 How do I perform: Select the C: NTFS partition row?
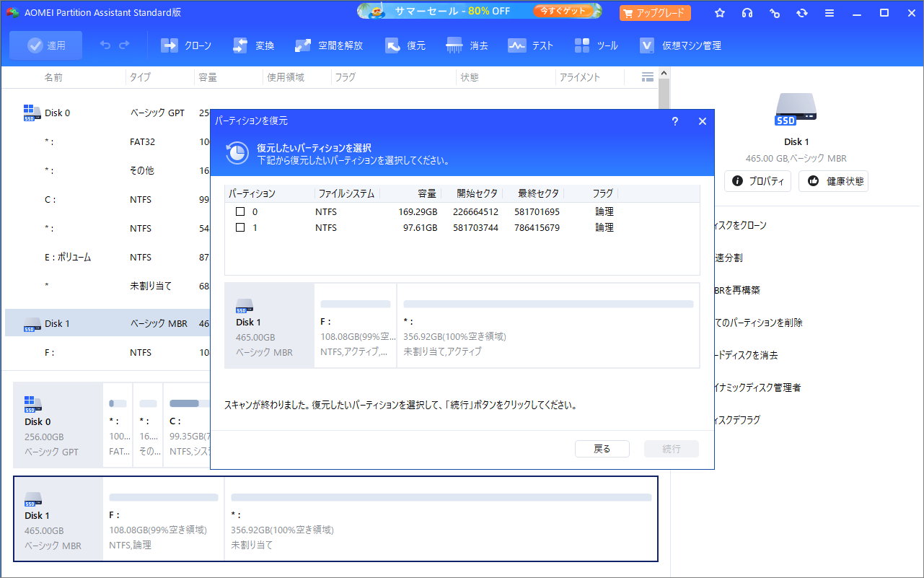tap(108, 199)
